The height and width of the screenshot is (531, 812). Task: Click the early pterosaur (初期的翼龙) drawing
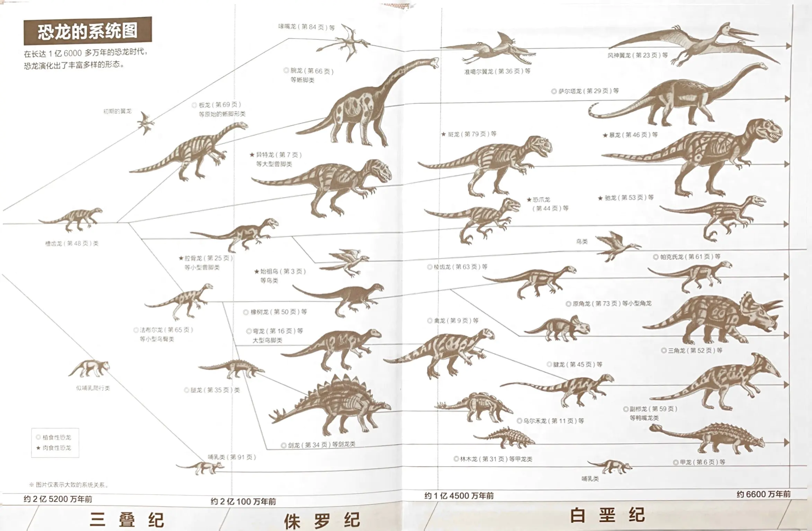pyautogui.click(x=145, y=123)
